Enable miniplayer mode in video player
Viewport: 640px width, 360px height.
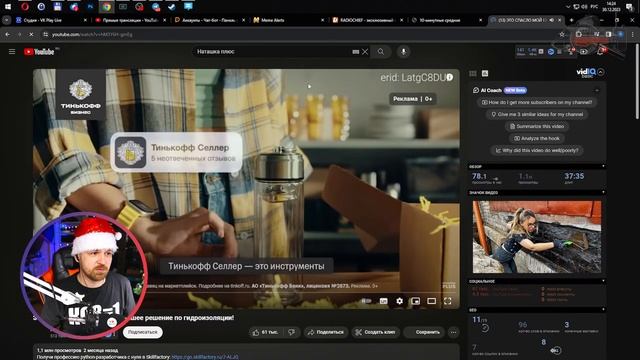pyautogui.click(x=415, y=301)
